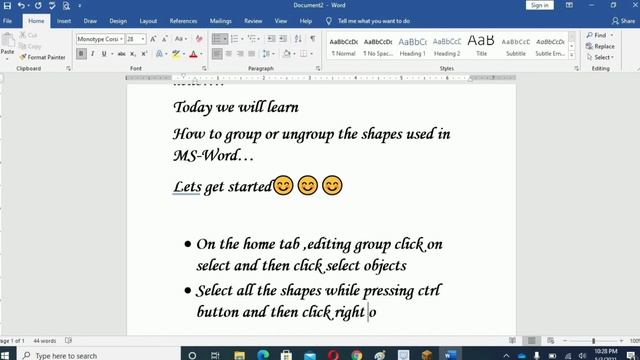Decrease paragraph indent
This screenshot has width=640, height=360.
click(x=271, y=39)
